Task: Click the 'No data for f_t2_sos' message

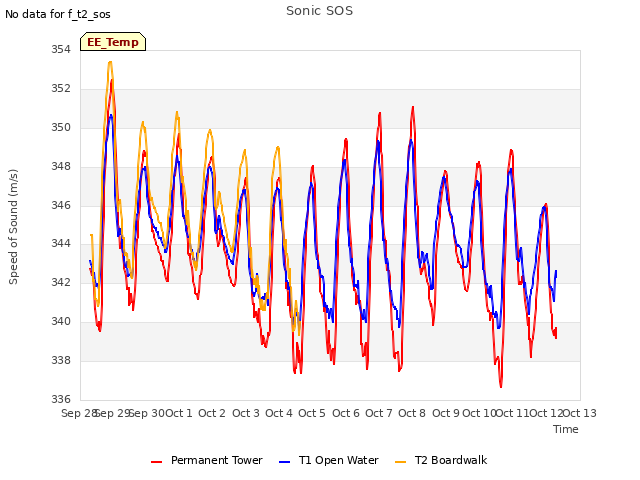Action: point(58,14)
